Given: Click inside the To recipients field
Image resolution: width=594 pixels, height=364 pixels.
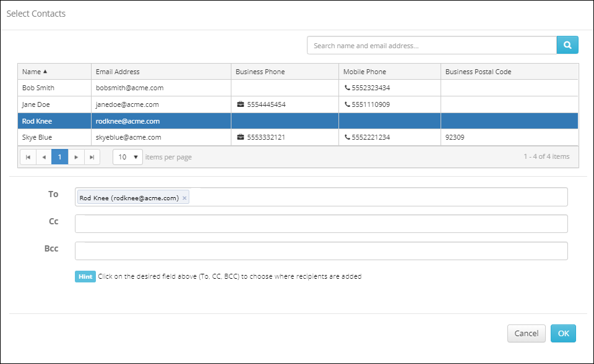Looking at the screenshot, I should 321,197.
